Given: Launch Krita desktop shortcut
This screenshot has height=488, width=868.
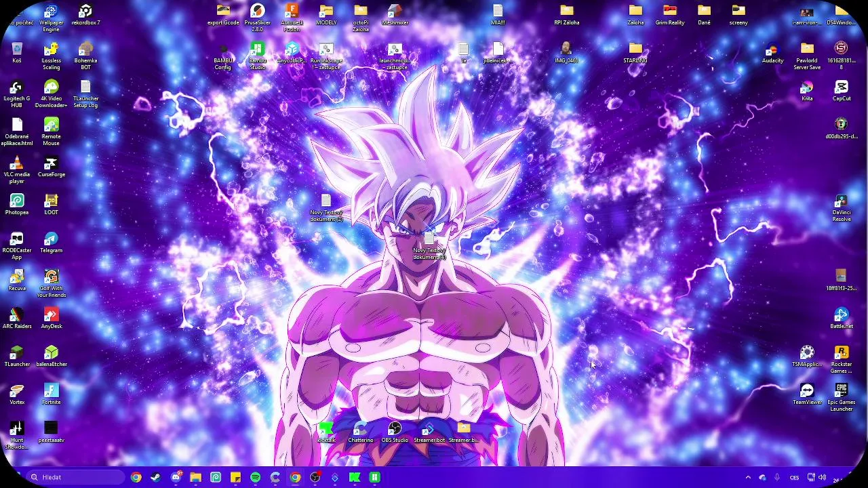Looking at the screenshot, I should tap(807, 91).
